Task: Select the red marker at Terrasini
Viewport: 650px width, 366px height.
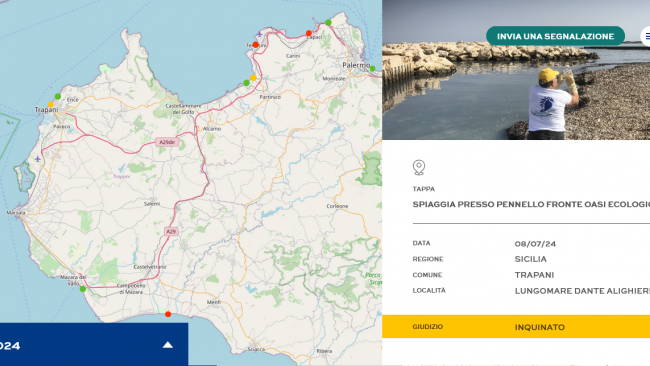Action: click(x=256, y=45)
